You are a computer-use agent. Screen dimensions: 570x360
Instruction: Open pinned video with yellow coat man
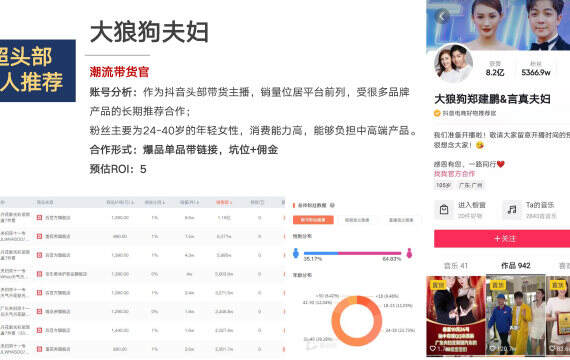tap(515, 315)
